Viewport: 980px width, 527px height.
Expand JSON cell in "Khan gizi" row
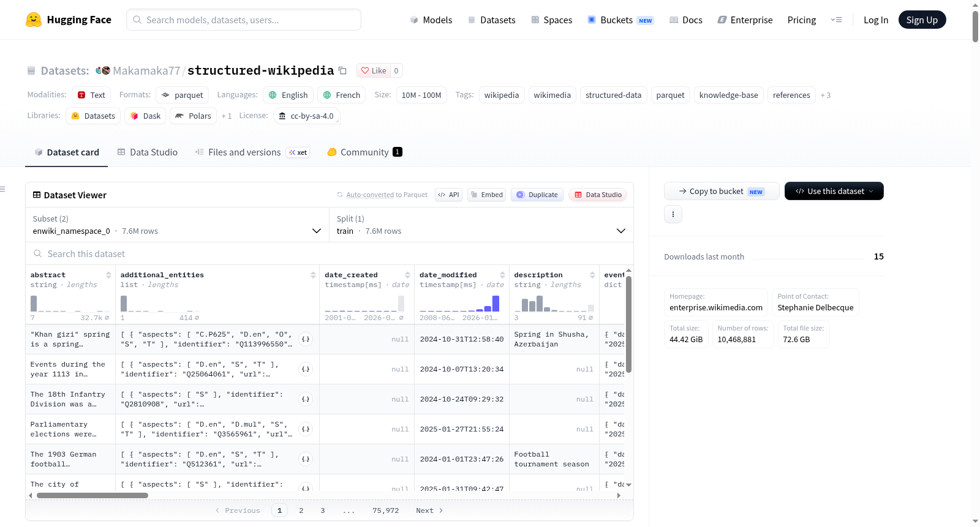(306, 339)
